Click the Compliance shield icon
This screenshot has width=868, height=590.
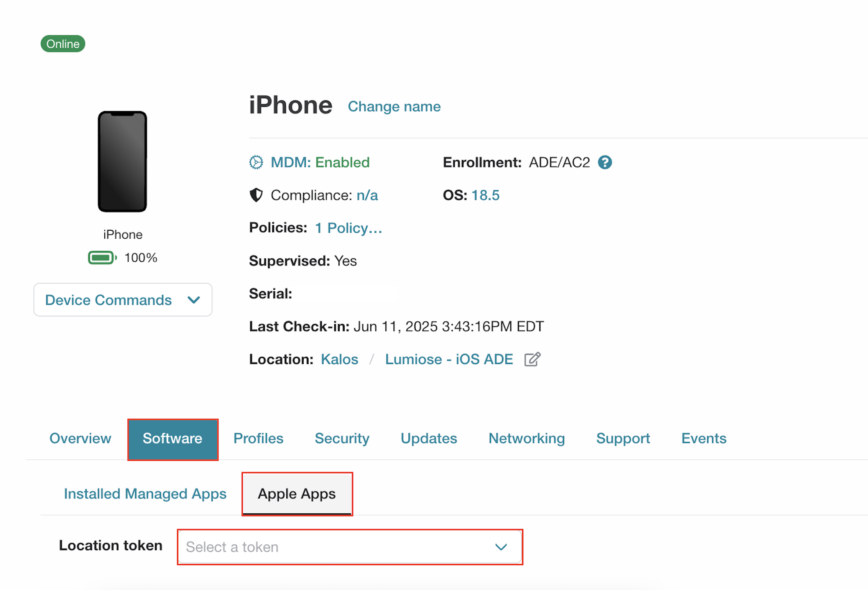(x=256, y=195)
